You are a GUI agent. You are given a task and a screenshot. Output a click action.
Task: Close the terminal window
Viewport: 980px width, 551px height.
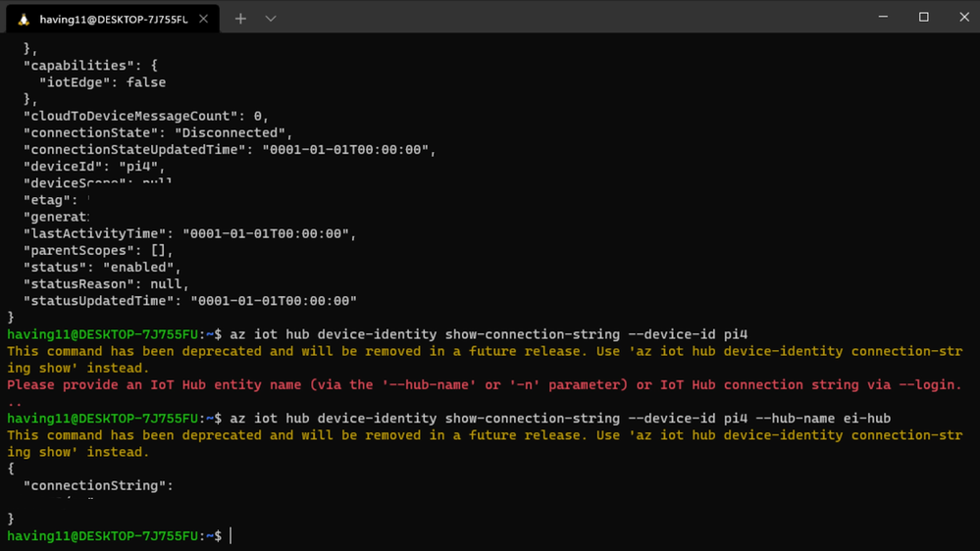(x=964, y=17)
